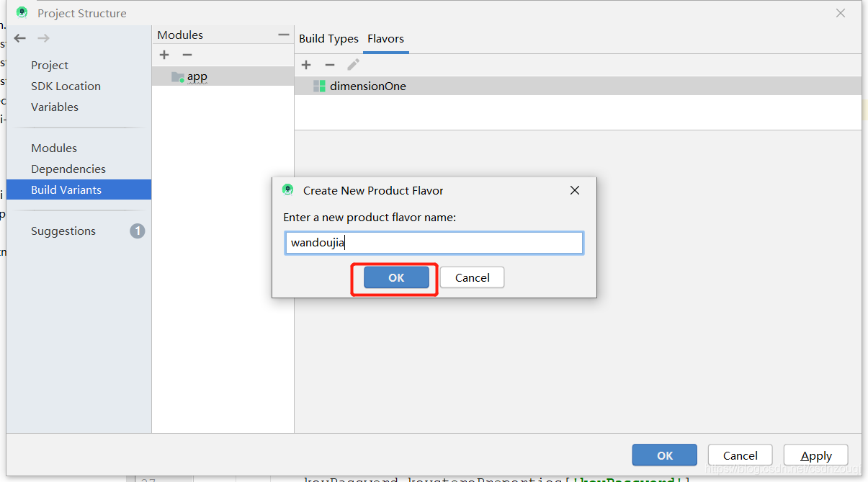Viewport: 868px width, 482px height.
Task: Apply changes with the Apply button
Action: 816,455
